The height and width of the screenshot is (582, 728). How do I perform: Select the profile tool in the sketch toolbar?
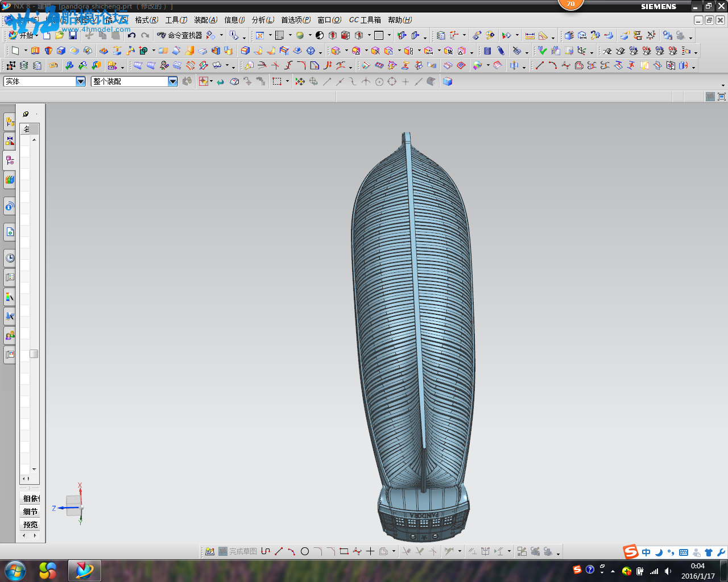266,551
